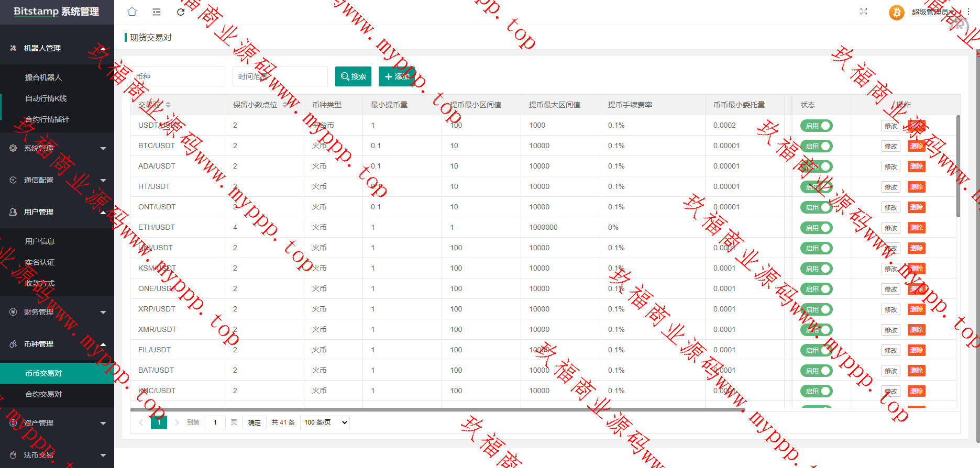The width and height of the screenshot is (980, 468).
Task: Click the 财务管理 yen icon in sidebar
Action: [13, 312]
